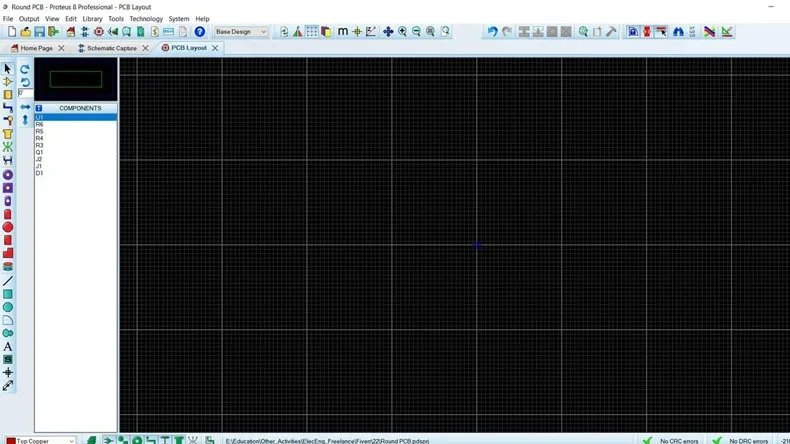Rotate anticlockwise with the curved arrow button
This screenshot has height=444, width=790.
click(25, 82)
